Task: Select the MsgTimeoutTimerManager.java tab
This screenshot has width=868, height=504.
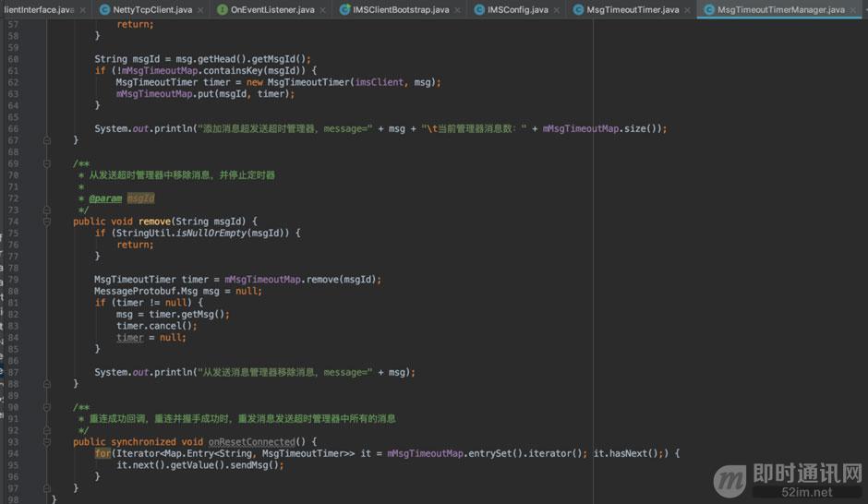Action: click(780, 9)
